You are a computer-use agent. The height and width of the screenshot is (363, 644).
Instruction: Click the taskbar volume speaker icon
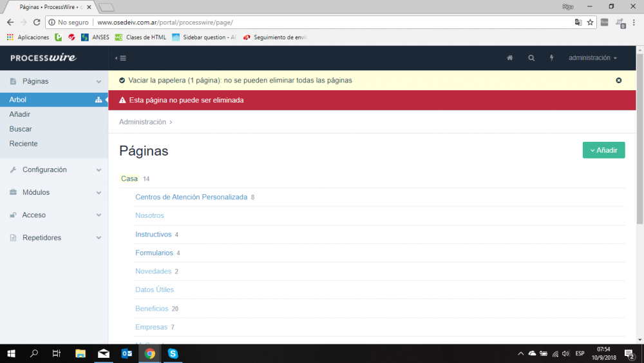click(x=566, y=353)
